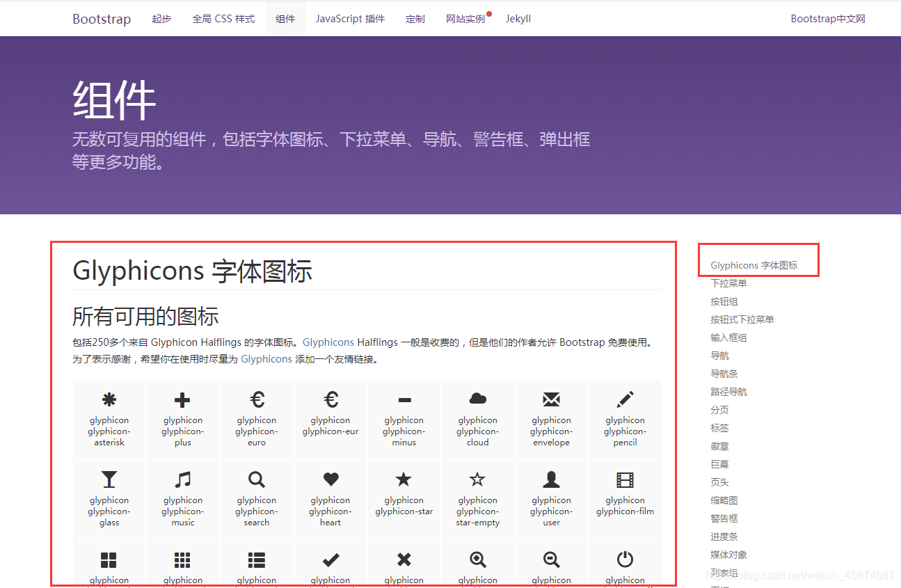Viewport: 901px width, 588px height.
Task: Jump to 按钮组 in sidebar
Action: tap(724, 301)
